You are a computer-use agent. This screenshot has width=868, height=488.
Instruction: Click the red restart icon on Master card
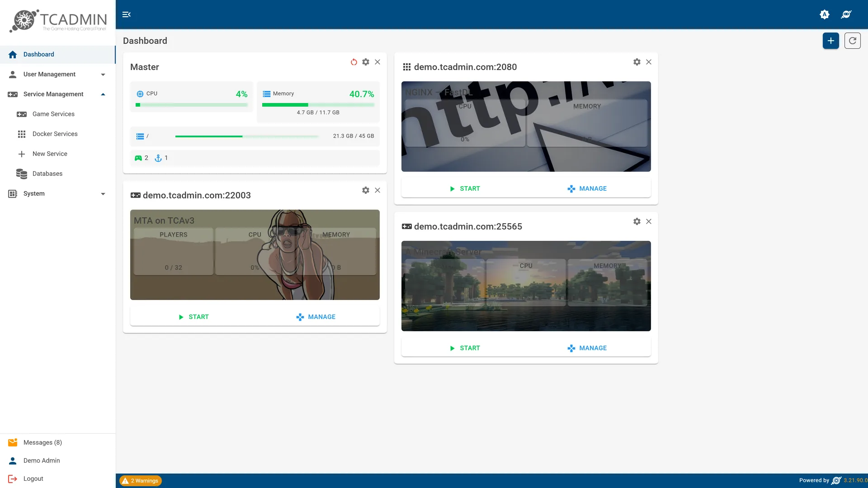click(354, 62)
